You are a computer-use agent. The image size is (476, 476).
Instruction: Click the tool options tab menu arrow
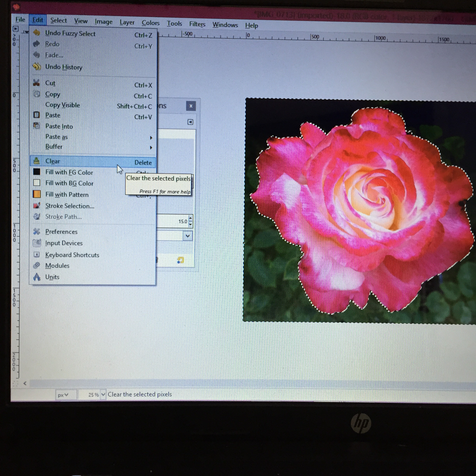[190, 122]
